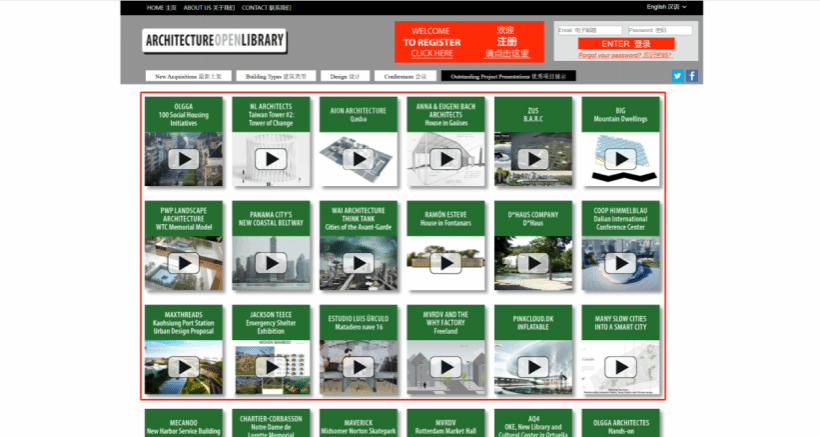
Task: Play the PWP WTC Memorial Model video
Action: [x=183, y=262]
